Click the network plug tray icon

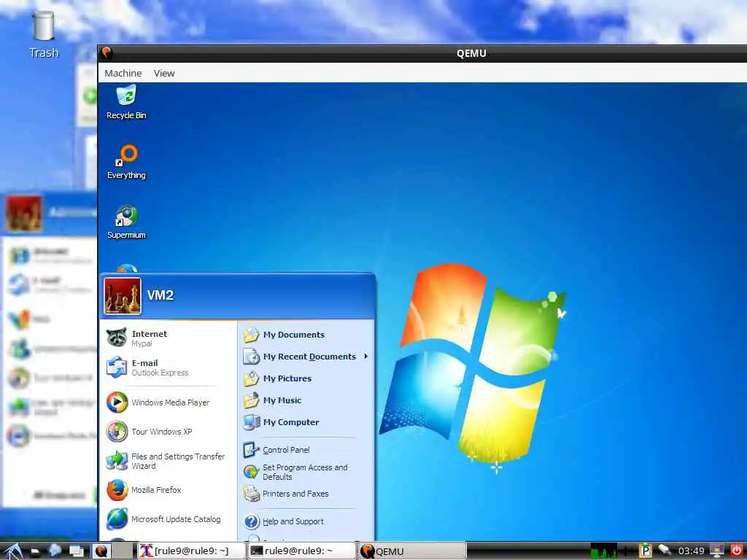(x=665, y=550)
